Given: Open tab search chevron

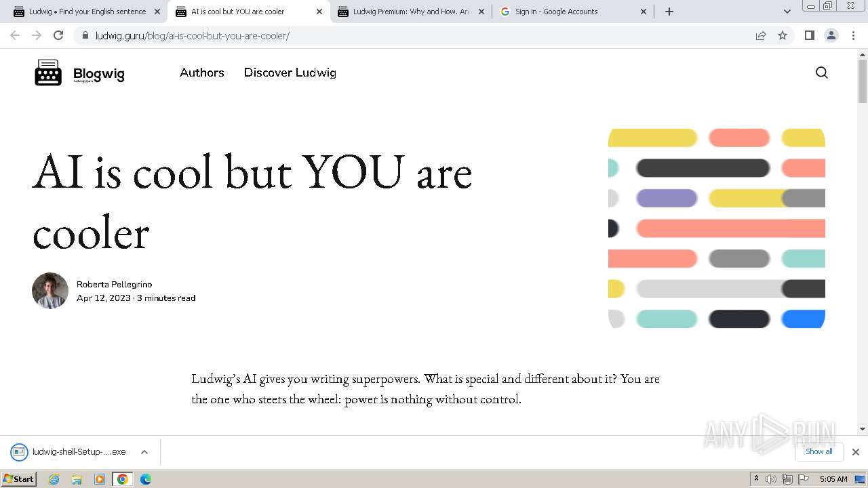Looking at the screenshot, I should pos(787,12).
